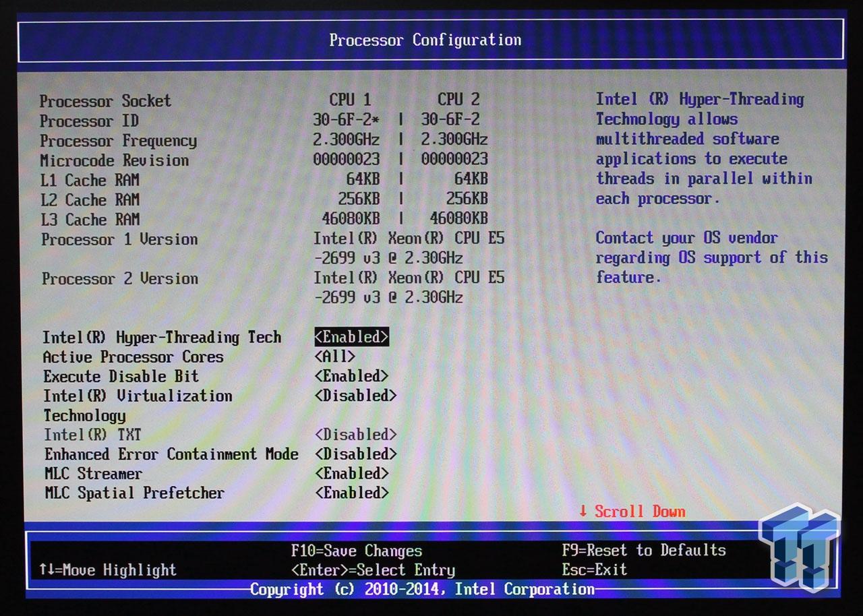The image size is (863, 616).
Task: Enable Enhanced Error Containment Mode
Action: coord(357,454)
